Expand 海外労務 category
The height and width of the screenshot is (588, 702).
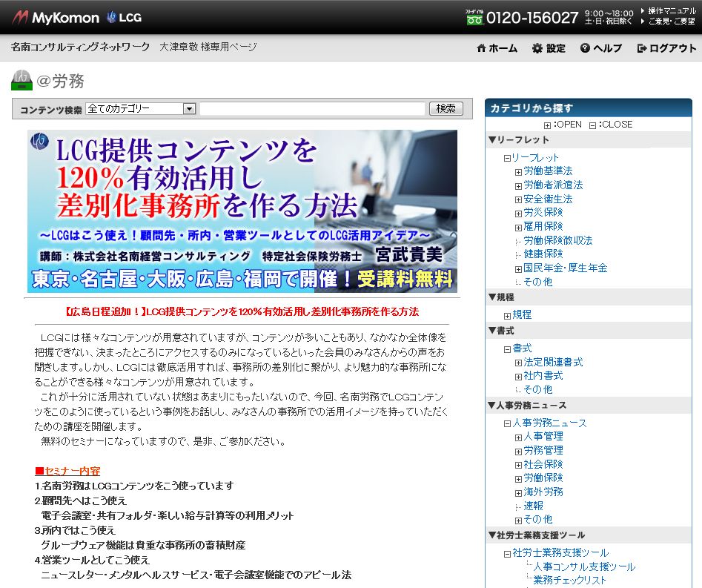point(518,493)
